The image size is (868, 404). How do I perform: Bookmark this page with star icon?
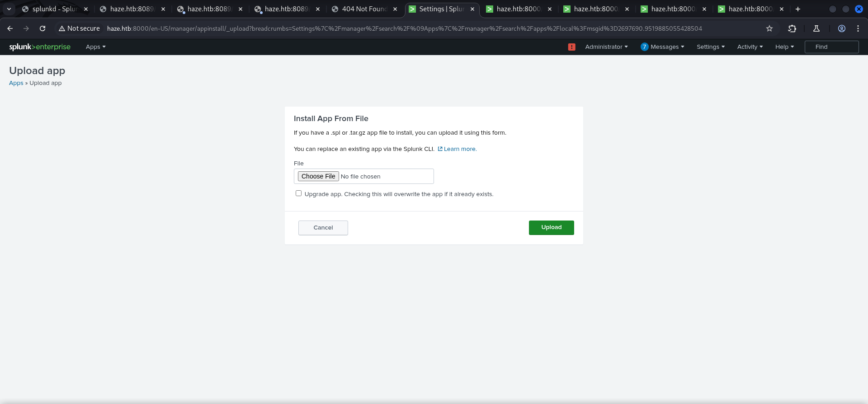[769, 28]
